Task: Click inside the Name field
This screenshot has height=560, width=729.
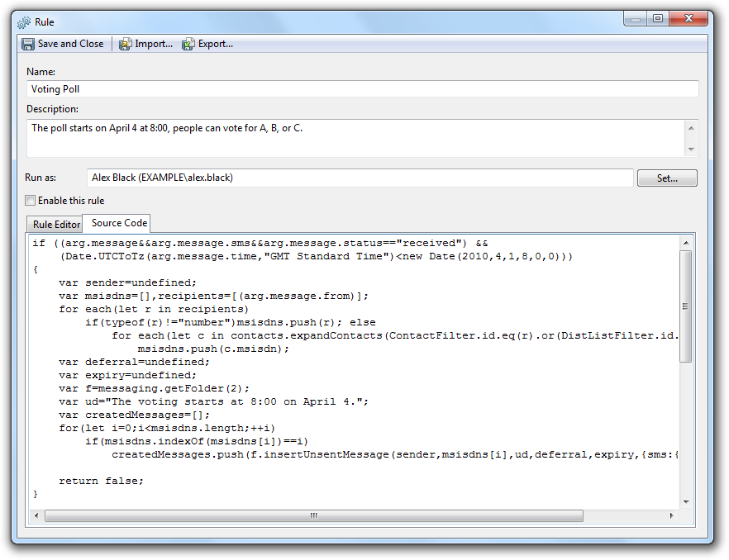Action: (x=362, y=88)
